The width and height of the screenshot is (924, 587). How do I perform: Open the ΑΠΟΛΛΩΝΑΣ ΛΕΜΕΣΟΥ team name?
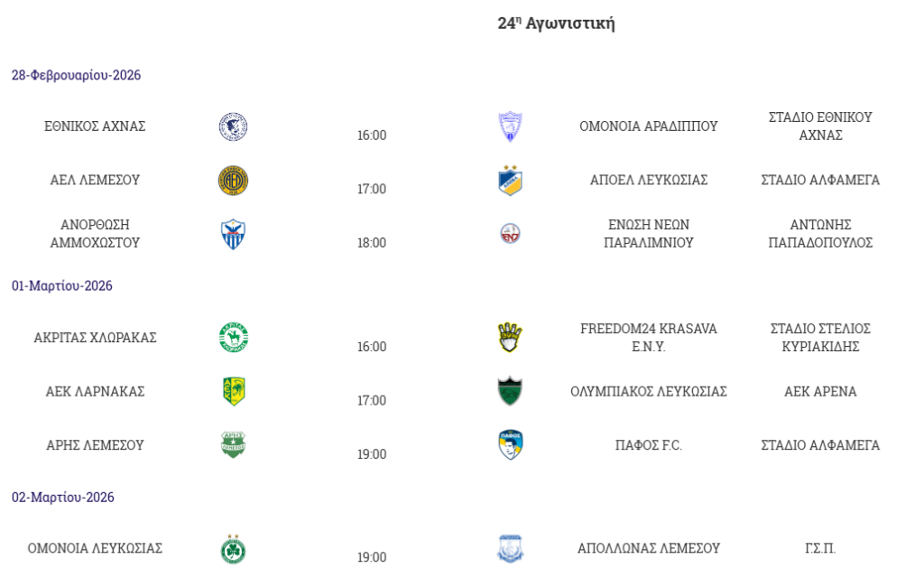click(649, 548)
